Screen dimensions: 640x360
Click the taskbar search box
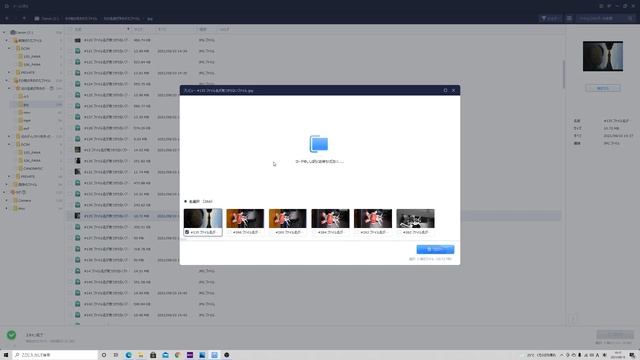pos(56,355)
